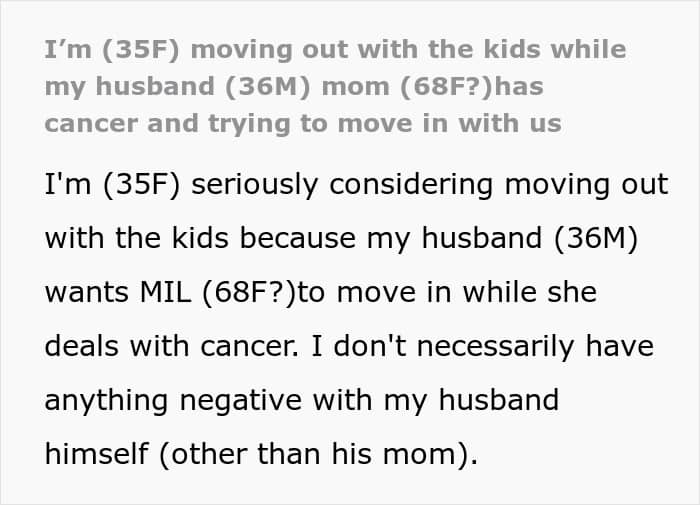Click 'I'm (35F)' at the paragraph start
Image resolution: width=700 pixels, height=505 pixels.
(112, 184)
